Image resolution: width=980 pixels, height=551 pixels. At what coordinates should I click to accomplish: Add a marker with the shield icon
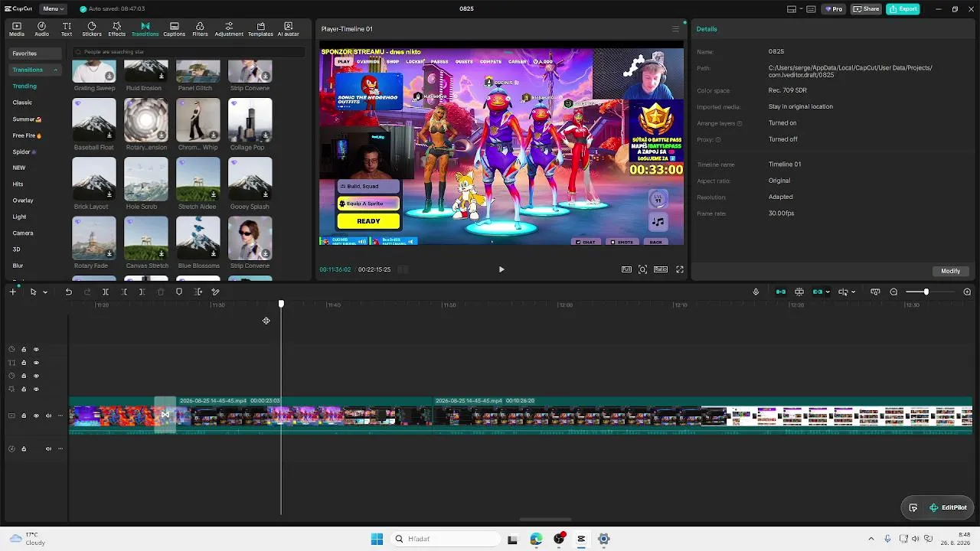179,292
